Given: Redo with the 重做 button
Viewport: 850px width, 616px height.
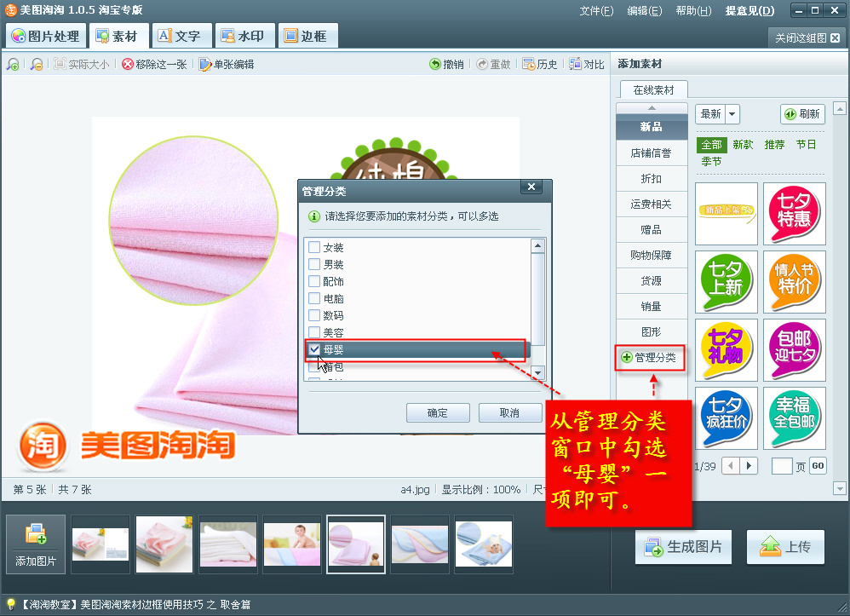Looking at the screenshot, I should [x=493, y=65].
